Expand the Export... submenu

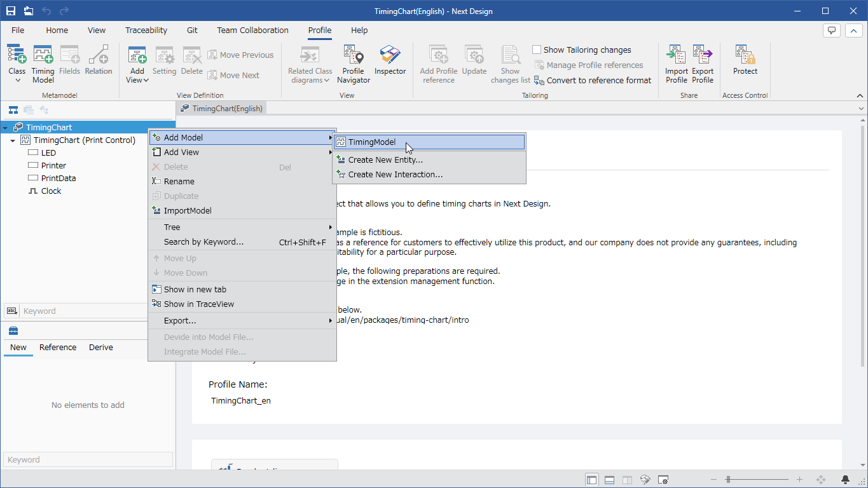[x=242, y=320]
